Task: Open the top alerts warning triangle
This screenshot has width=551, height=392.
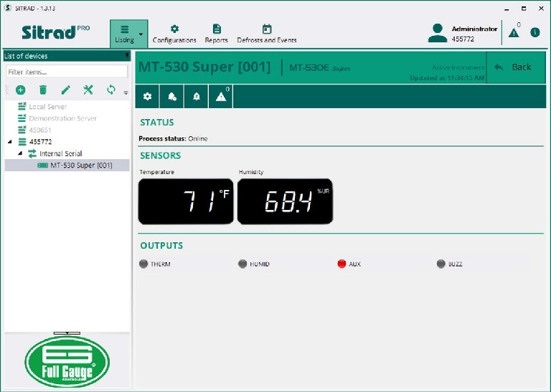Action: tap(514, 33)
